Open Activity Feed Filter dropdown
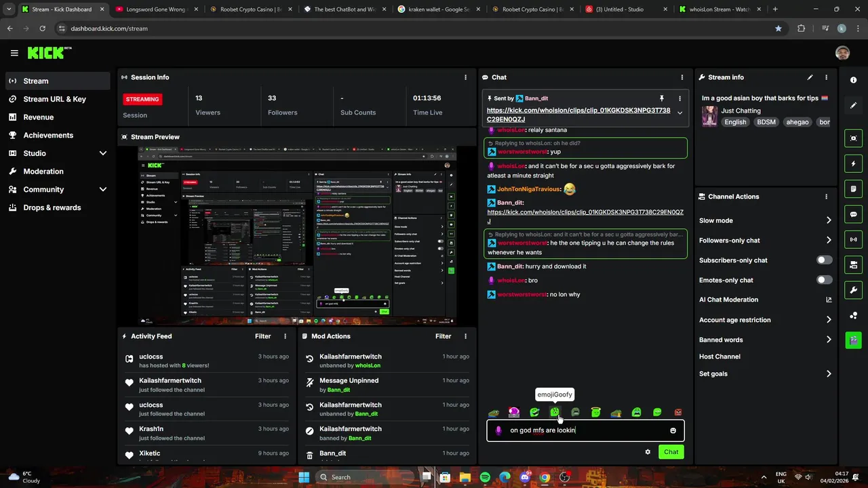 pos(262,336)
